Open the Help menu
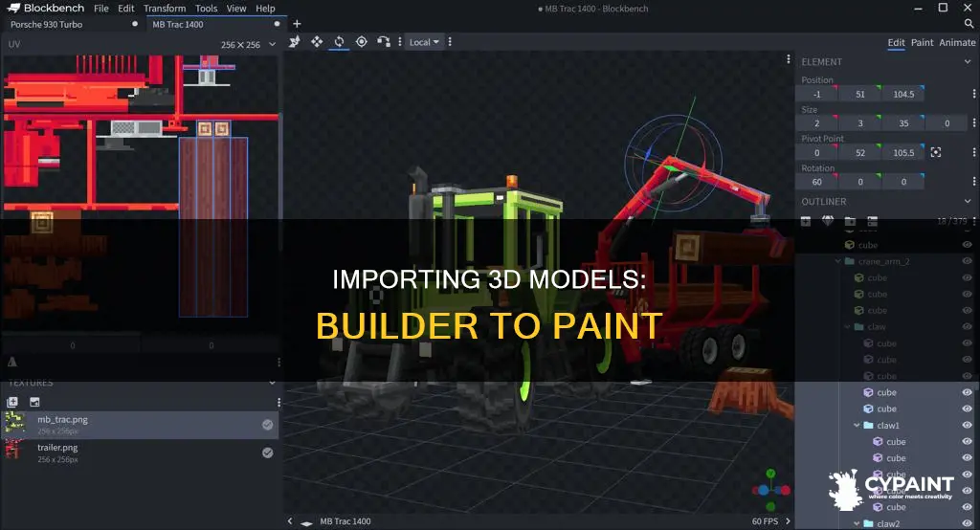 (265, 8)
